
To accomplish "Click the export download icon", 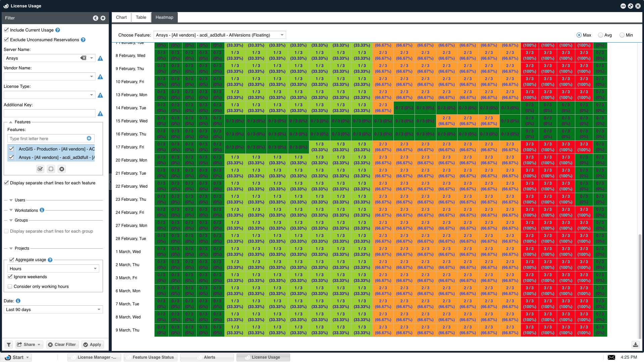I will pyautogui.click(x=635, y=345).
